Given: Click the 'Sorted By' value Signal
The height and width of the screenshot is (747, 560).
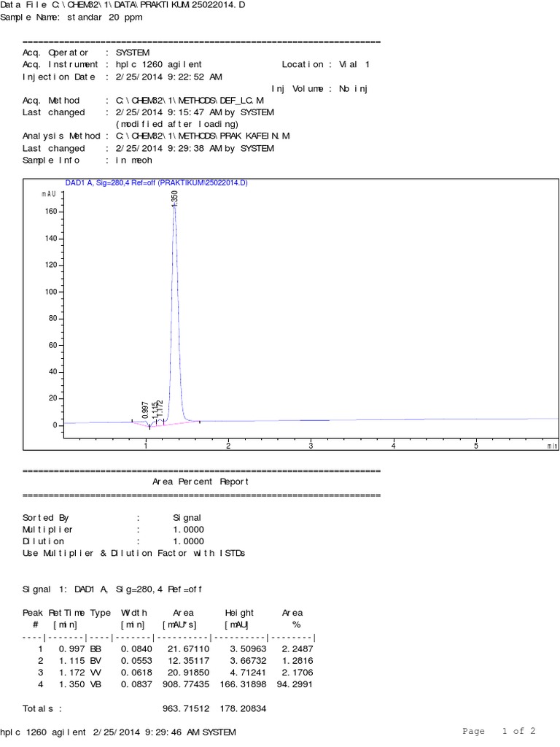Looking at the screenshot, I should pyautogui.click(x=187, y=518).
